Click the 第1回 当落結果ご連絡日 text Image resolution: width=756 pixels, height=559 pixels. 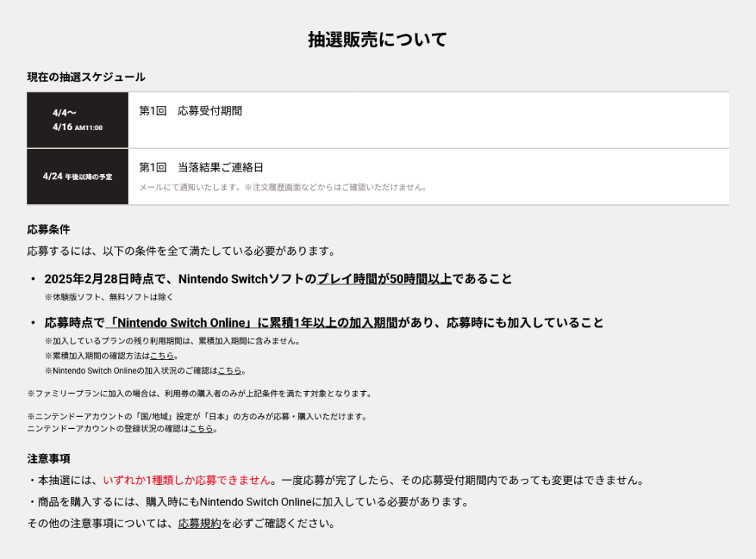201,167
